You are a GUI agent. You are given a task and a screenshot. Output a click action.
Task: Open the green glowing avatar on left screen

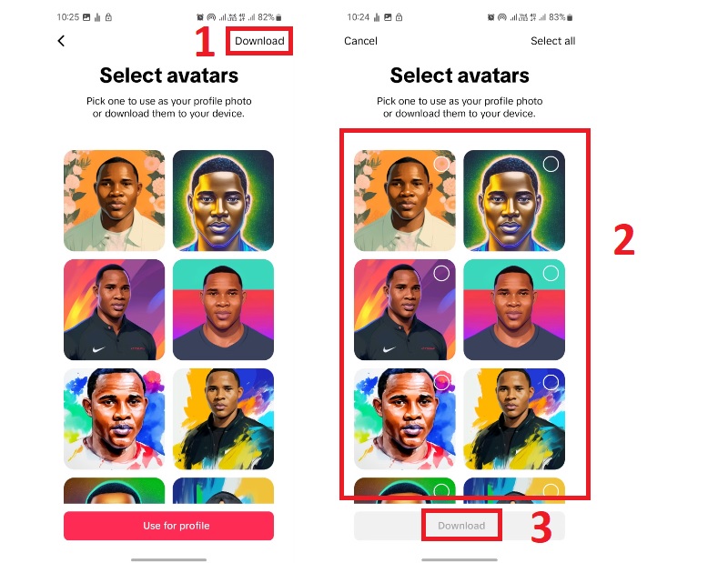(223, 200)
